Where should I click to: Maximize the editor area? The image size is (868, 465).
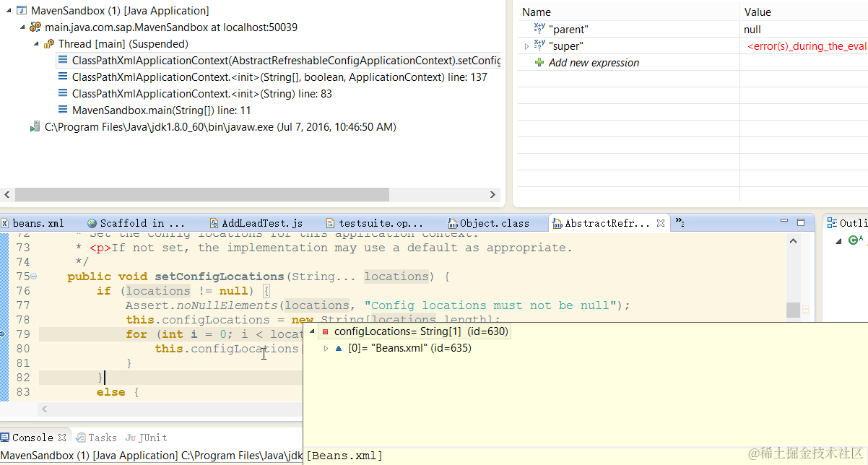[801, 222]
